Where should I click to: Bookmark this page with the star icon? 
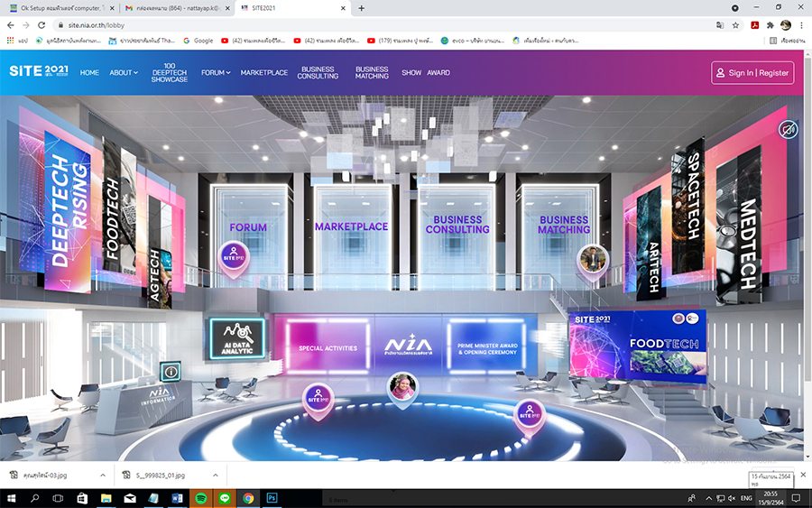(735, 25)
